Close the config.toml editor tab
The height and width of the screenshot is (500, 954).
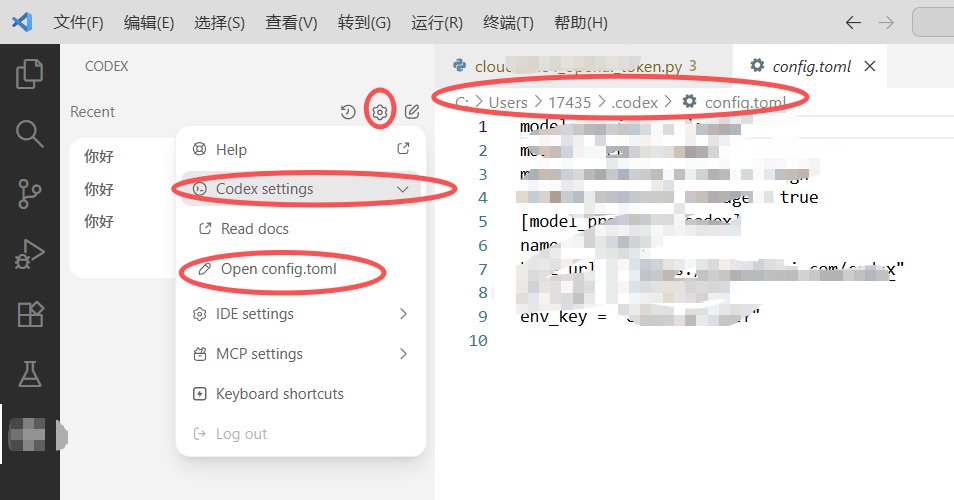(x=870, y=66)
